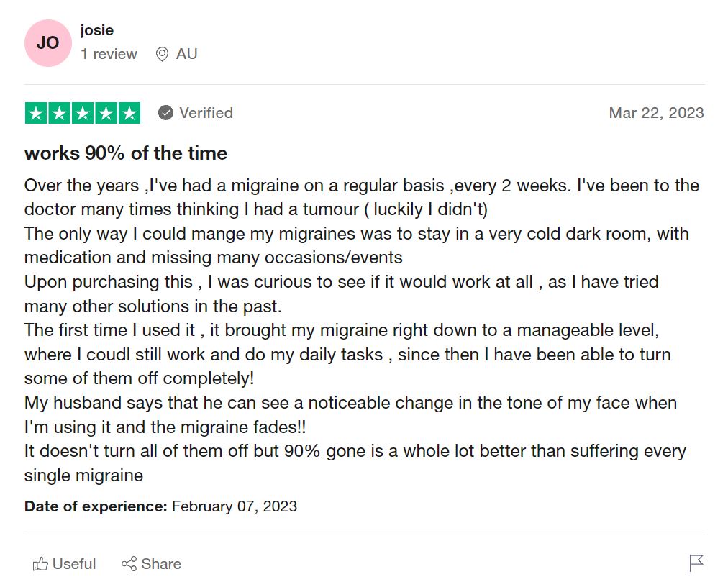The image size is (728, 582).
Task: Click the pink JO avatar
Action: click(47, 43)
